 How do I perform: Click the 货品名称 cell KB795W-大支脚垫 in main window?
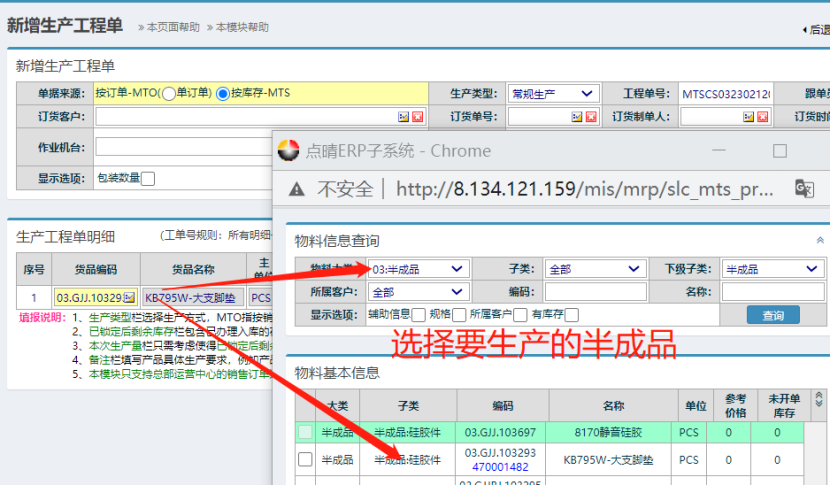coord(193,298)
